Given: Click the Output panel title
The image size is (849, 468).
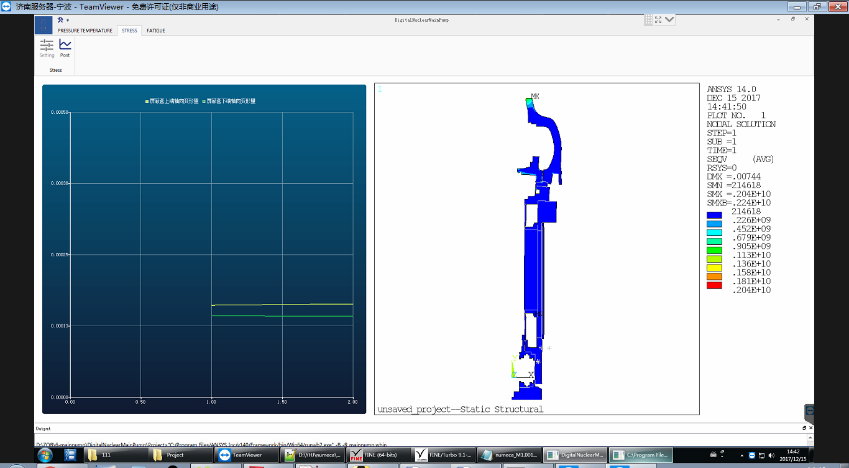Looking at the screenshot, I should tap(43, 428).
